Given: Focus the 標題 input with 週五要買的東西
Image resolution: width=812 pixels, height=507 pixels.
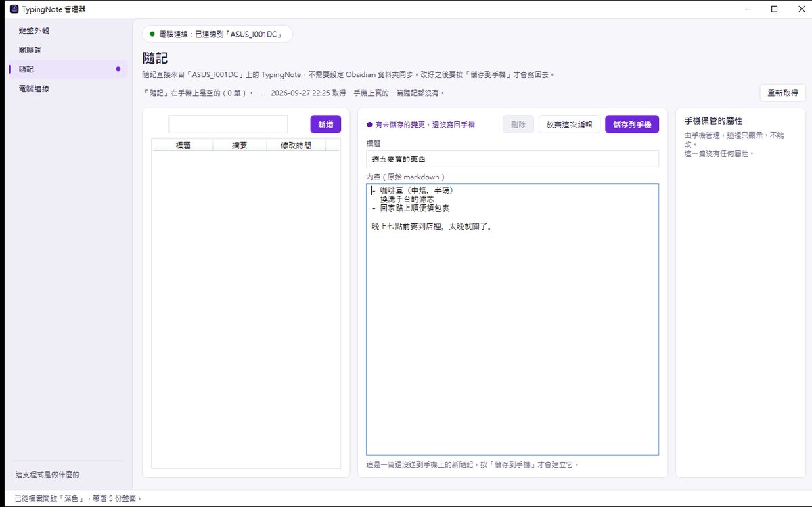Looking at the screenshot, I should [512, 158].
